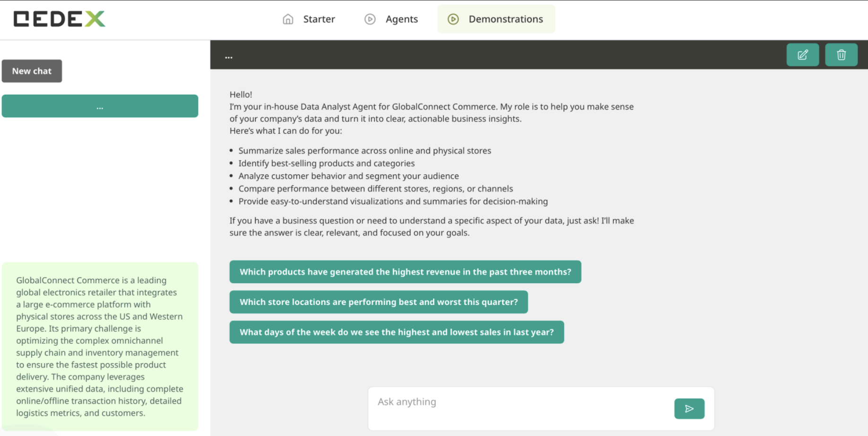The image size is (868, 436).
Task: Select the '...' conversation in the sidebar
Action: pos(100,106)
